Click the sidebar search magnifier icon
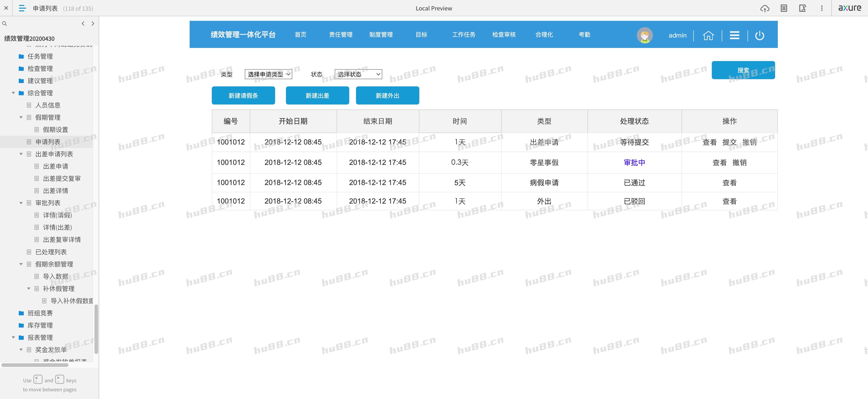Viewport: 868px width, 399px height. click(x=5, y=24)
